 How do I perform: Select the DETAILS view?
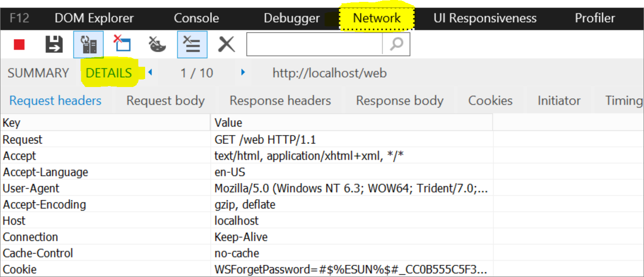coord(109,73)
